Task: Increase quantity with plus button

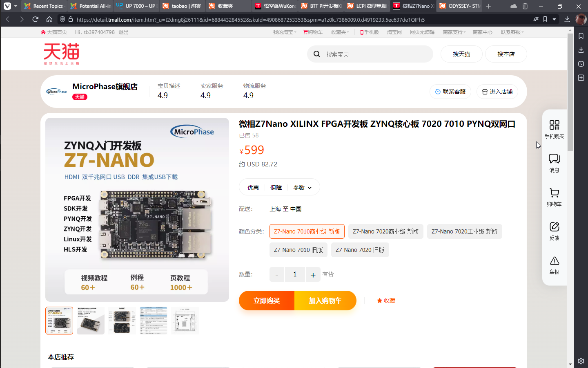Action: (313, 274)
